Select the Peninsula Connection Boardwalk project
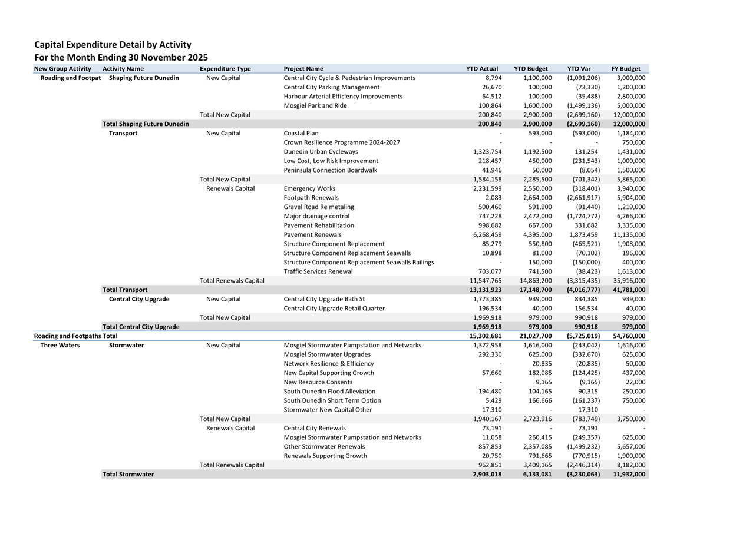Image resolution: width=756 pixels, height=534 pixels. tap(331, 170)
